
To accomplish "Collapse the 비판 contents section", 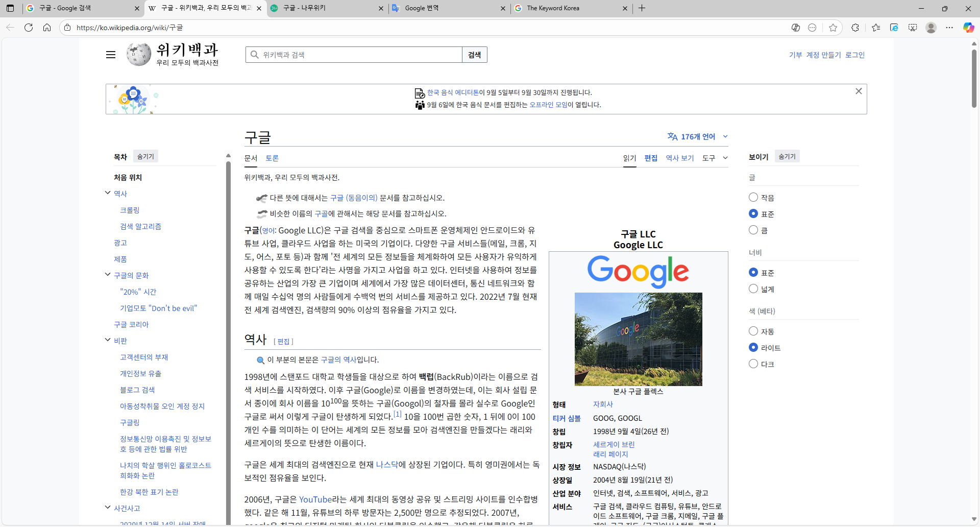I will pos(108,340).
